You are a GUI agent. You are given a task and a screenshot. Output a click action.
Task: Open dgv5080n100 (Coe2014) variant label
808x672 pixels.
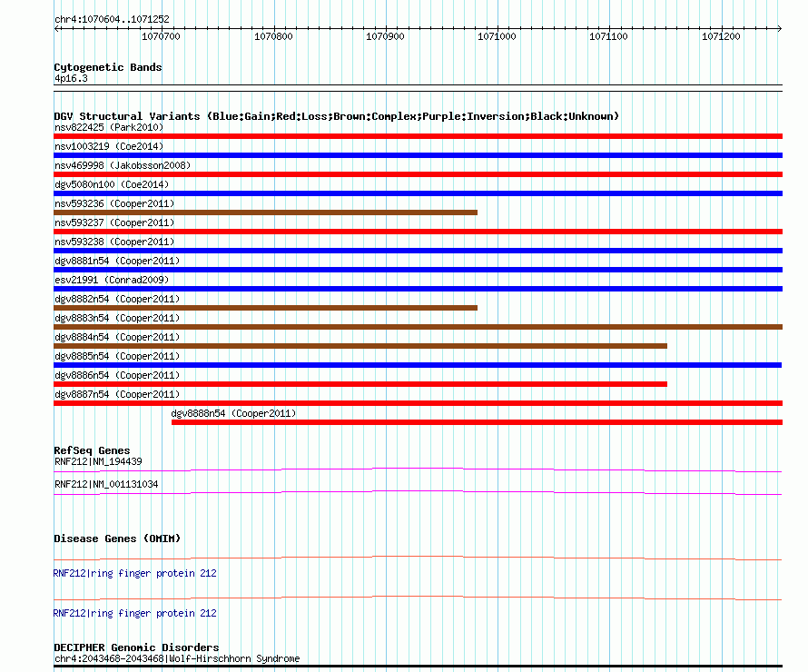point(112,184)
